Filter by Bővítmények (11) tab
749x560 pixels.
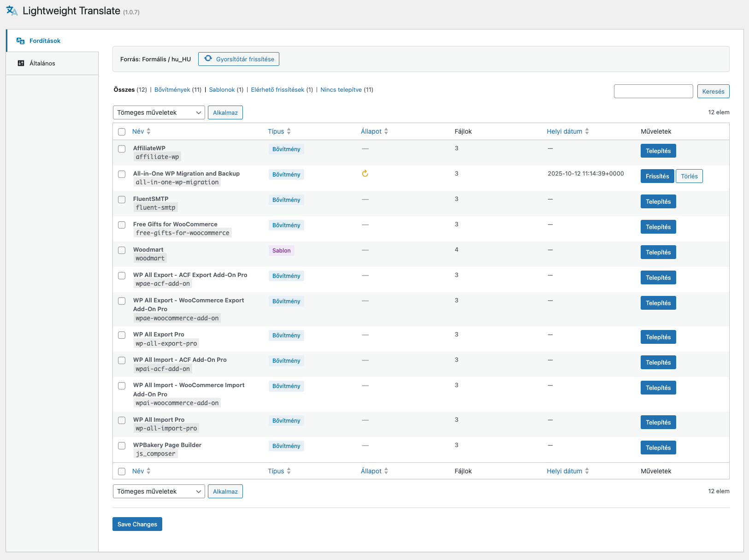172,90
